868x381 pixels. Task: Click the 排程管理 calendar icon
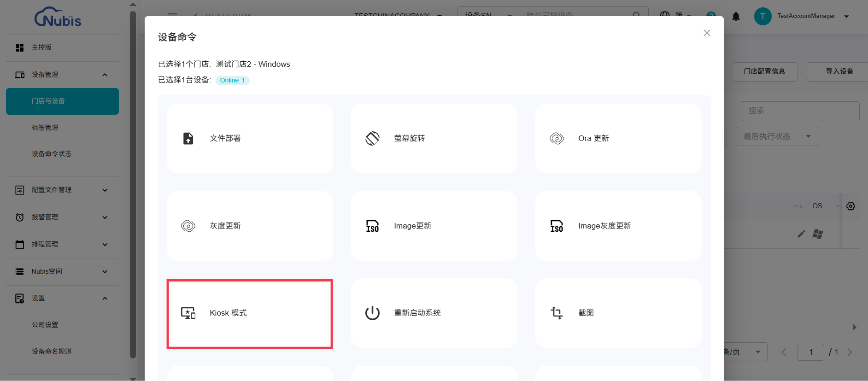tap(20, 244)
